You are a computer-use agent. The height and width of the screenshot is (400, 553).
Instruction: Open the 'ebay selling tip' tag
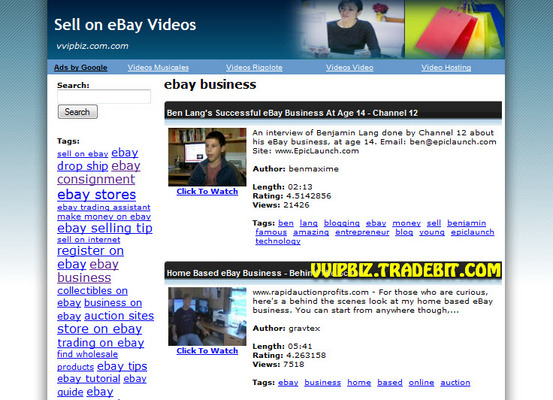[105, 228]
